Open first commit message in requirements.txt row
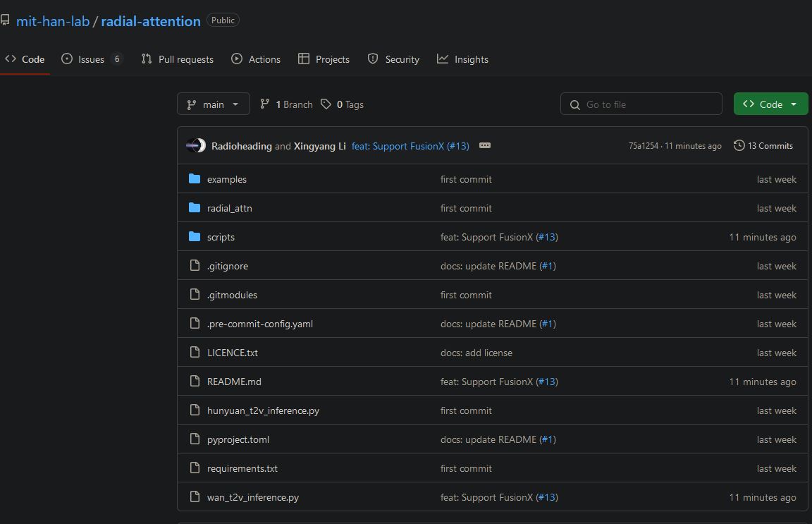This screenshot has width=812, height=524. 466,468
